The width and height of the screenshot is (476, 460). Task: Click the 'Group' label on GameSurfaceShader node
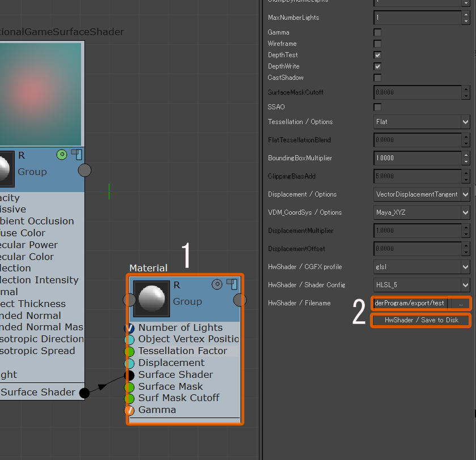click(32, 172)
